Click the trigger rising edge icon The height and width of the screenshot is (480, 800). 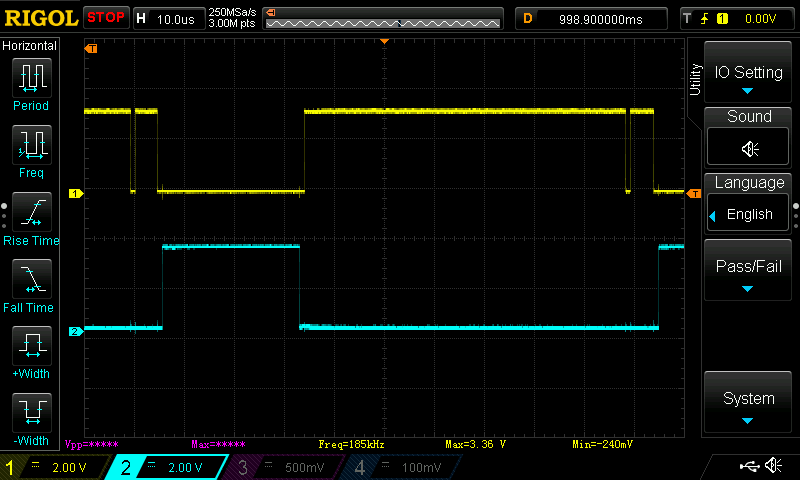pyautogui.click(x=705, y=19)
